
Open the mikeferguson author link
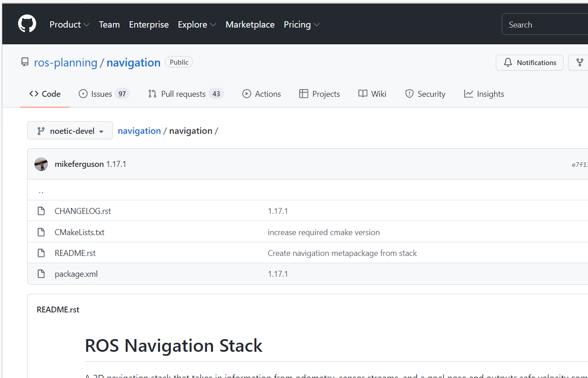pos(79,164)
